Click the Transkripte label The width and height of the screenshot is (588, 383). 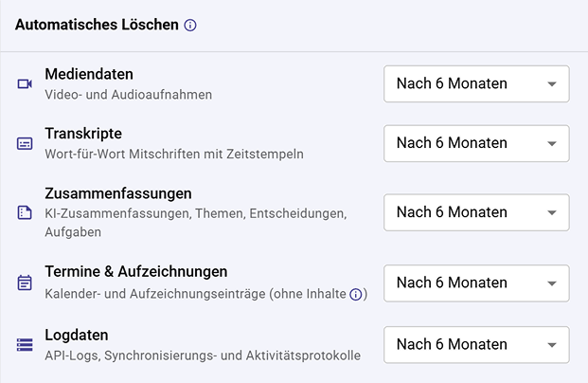coord(83,133)
